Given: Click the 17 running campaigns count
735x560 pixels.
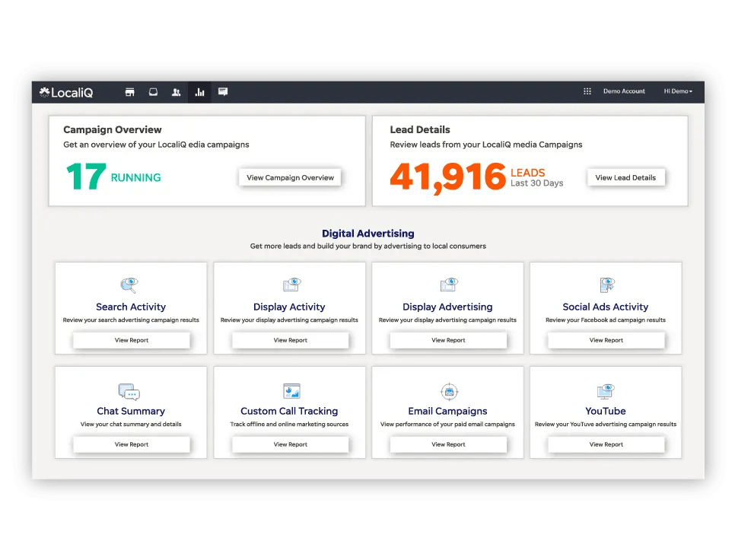Looking at the screenshot, I should coord(86,177).
